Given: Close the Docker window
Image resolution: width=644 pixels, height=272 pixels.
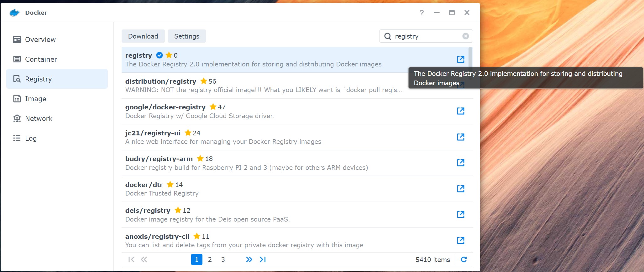Looking at the screenshot, I should tap(467, 13).
